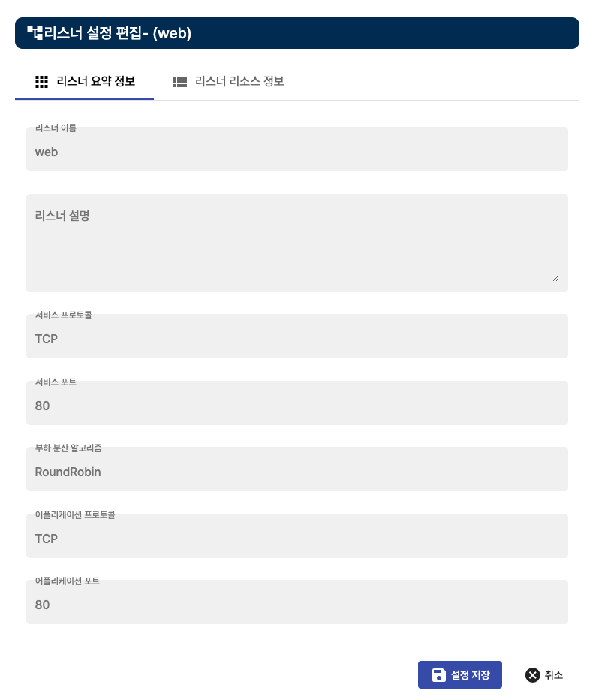
Task: Click into the 리스너 설명 text area
Action: pos(296,243)
